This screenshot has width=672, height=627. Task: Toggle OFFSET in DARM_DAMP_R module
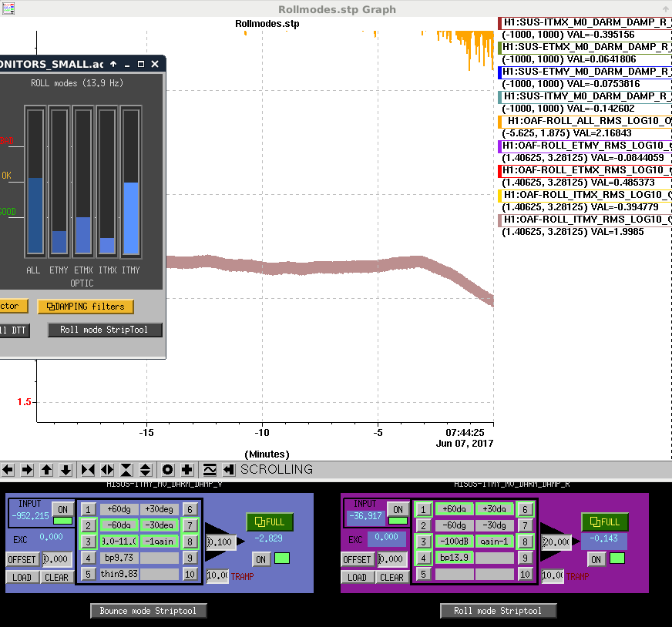coord(357,559)
